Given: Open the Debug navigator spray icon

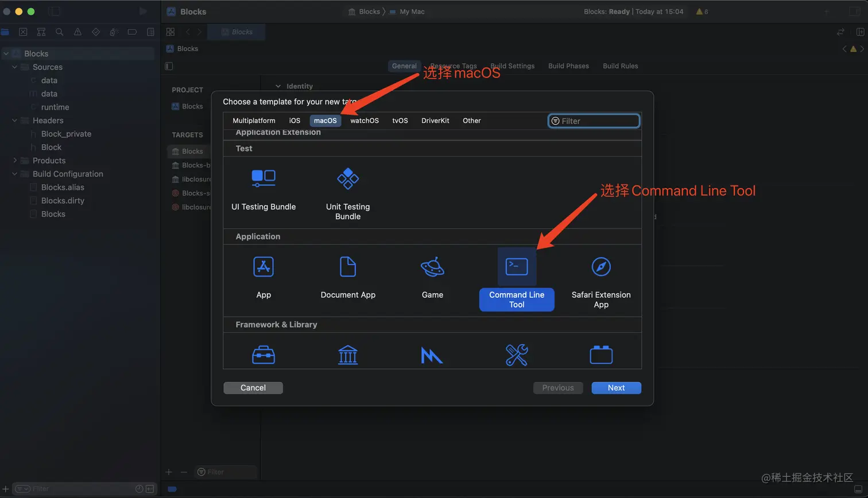Looking at the screenshot, I should (114, 32).
